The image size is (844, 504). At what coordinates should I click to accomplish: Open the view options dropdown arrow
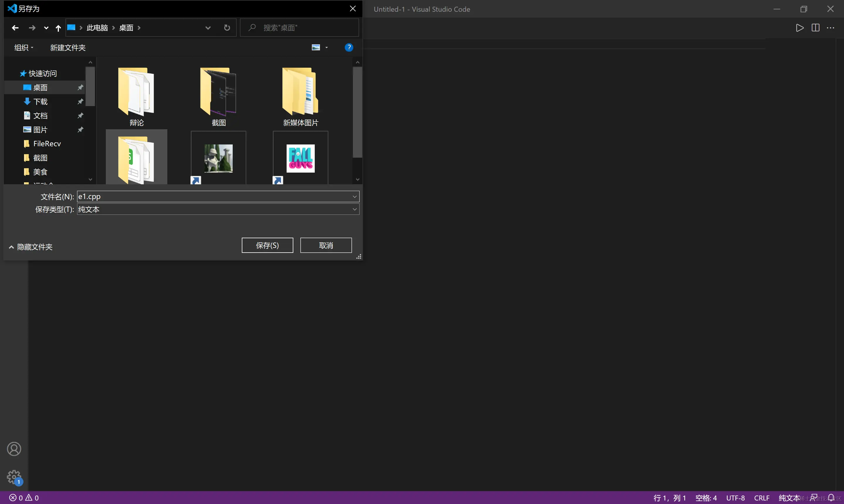tap(326, 47)
